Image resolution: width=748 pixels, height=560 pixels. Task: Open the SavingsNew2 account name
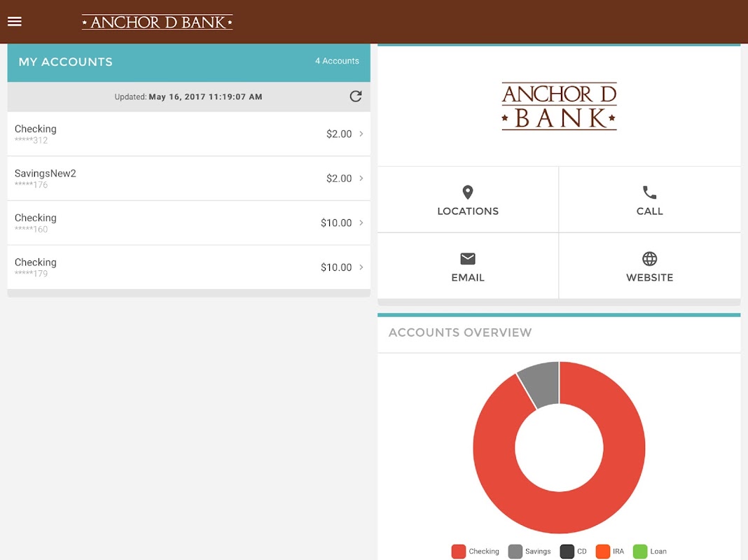[x=46, y=173]
